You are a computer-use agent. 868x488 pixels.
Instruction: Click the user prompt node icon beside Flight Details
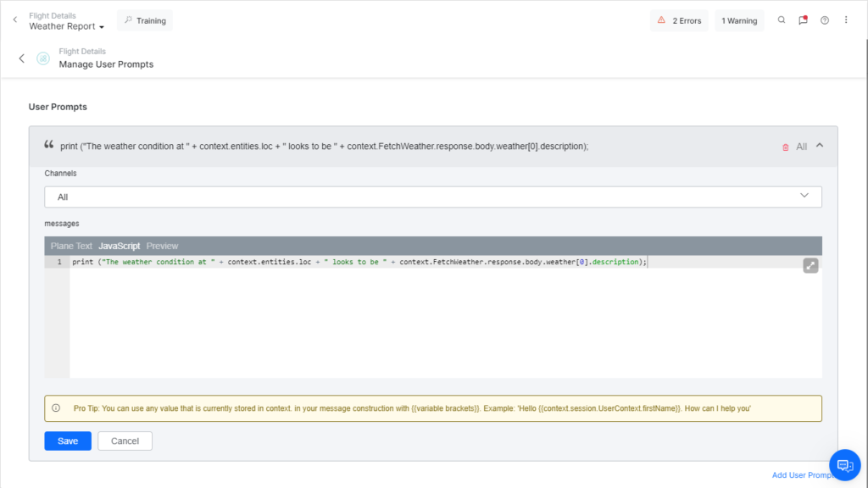42,58
